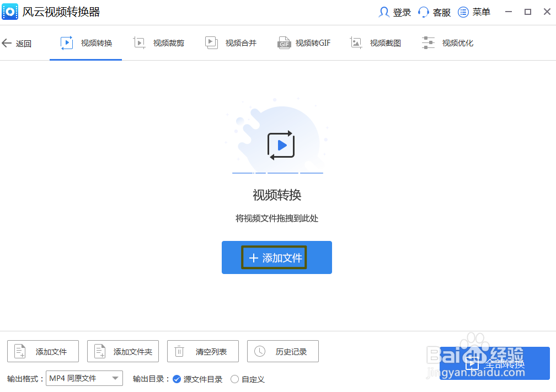Expand the 输出格式 MP4 同原文件 dropdown
The width and height of the screenshot is (556, 392).
pos(84,378)
